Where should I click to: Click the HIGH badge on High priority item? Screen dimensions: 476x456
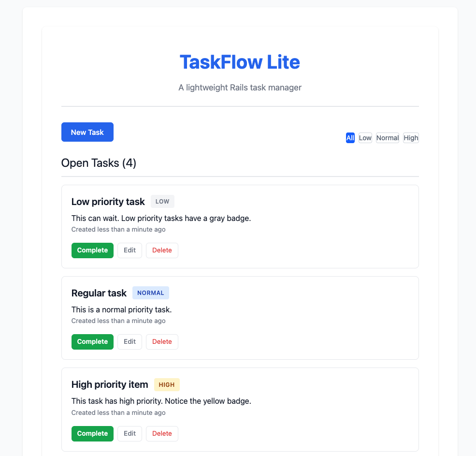tap(167, 384)
